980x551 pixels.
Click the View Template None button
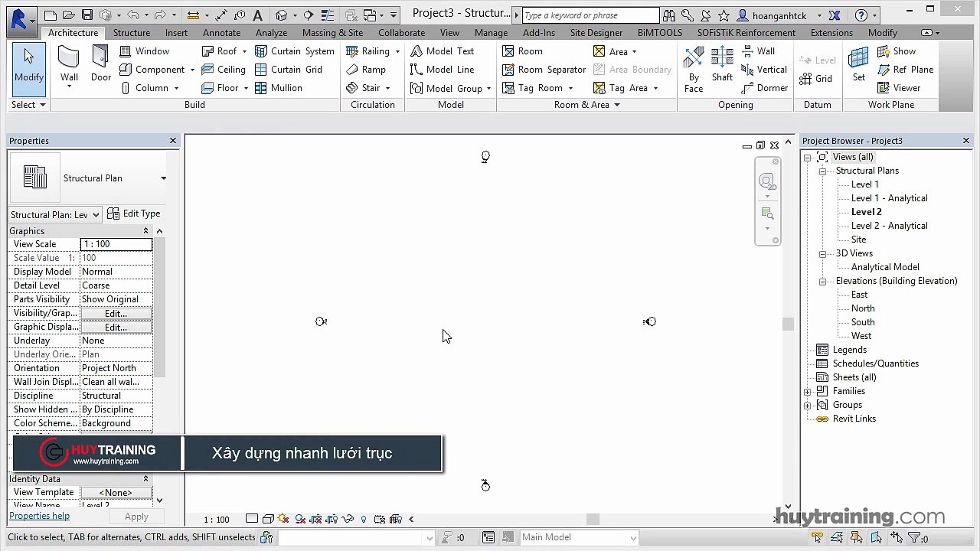click(116, 492)
